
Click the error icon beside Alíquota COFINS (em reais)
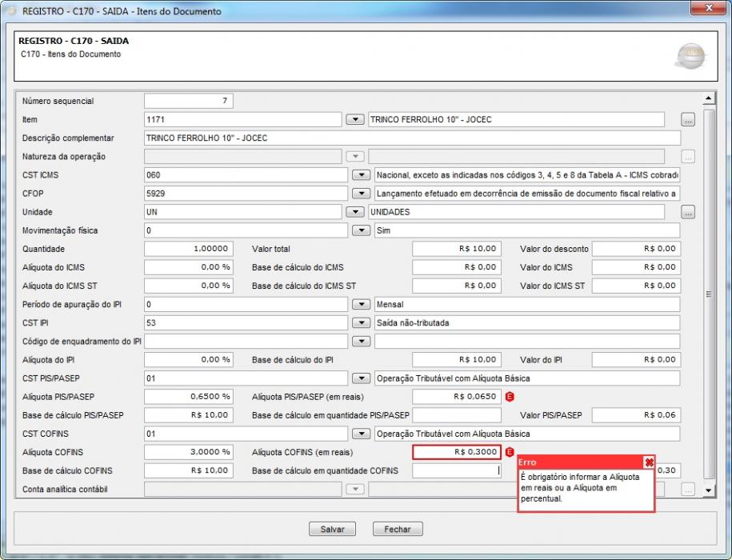click(x=510, y=452)
